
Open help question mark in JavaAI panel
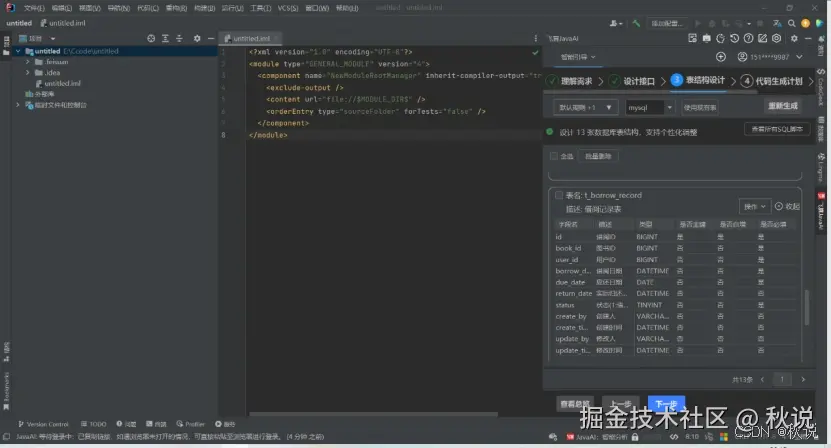[x=748, y=38]
